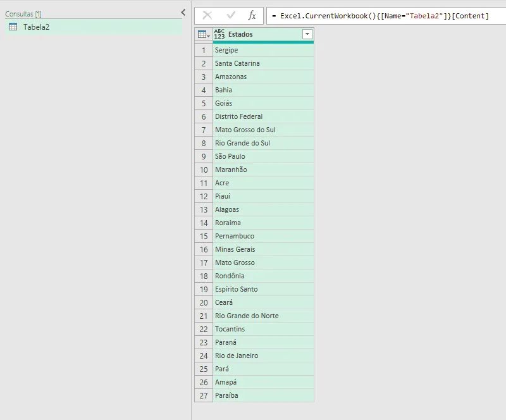Select the Minas Gerais cell
This screenshot has height=420, width=506.
point(263,249)
